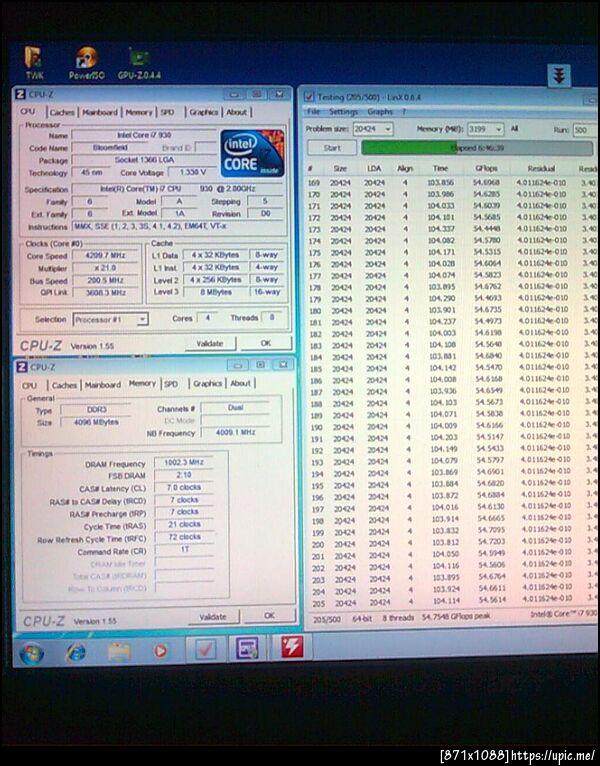Click OK in the top CPU-Z window

[266, 343]
